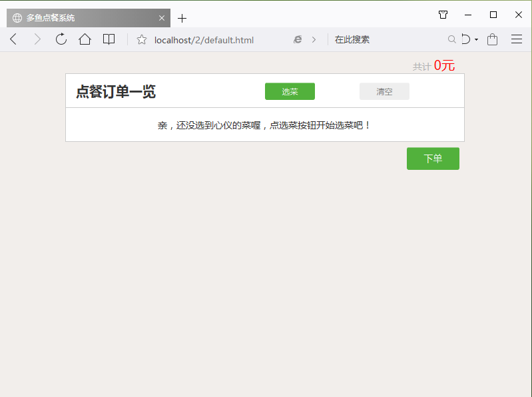Open the hamburger main menu
The image size is (532, 397).
[517, 39]
